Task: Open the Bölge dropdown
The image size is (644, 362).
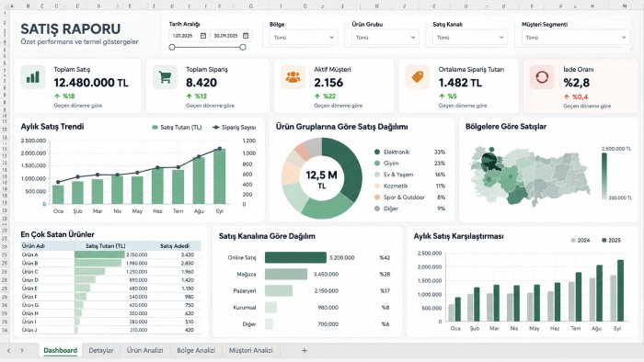Action: (x=304, y=38)
